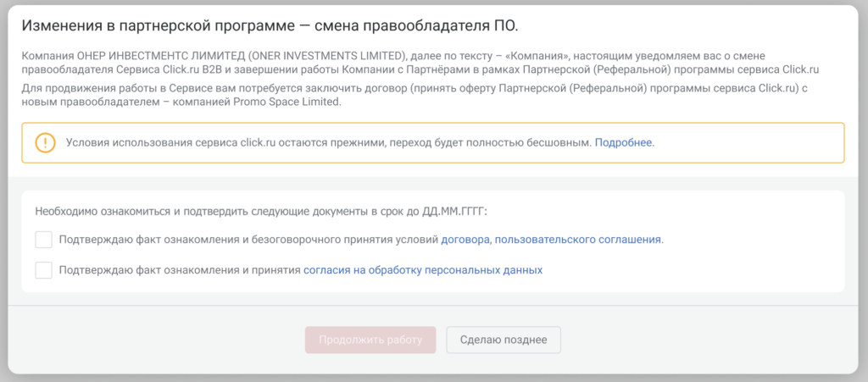Click the orange warning exclamation icon
The width and height of the screenshot is (868, 382).
(x=45, y=142)
